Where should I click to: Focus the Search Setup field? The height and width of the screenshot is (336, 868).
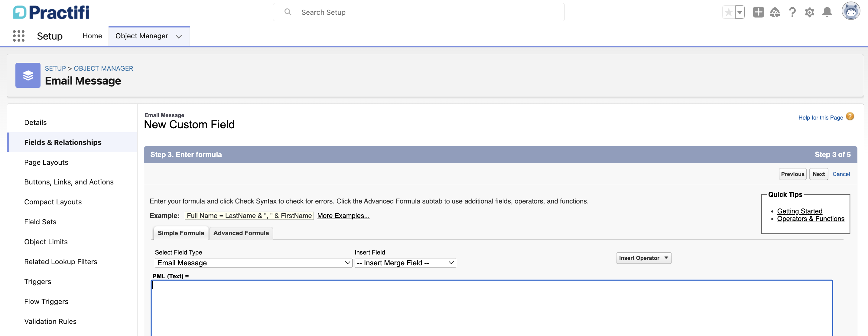[x=418, y=12]
